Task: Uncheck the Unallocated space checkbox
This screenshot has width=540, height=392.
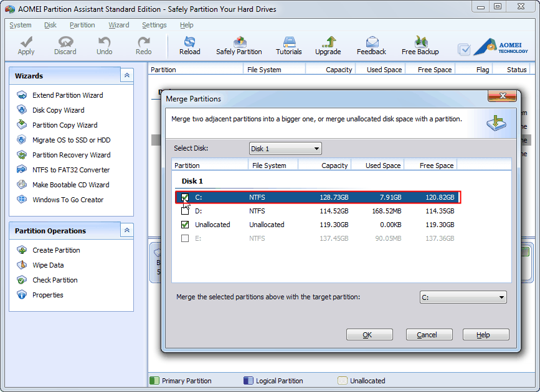Action: (x=185, y=225)
